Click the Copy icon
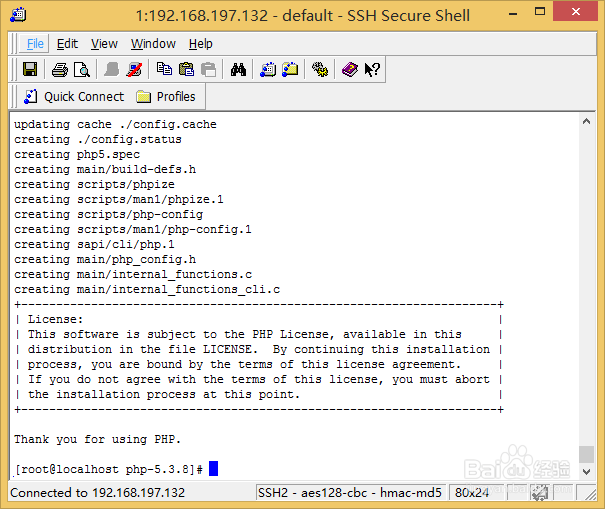This screenshot has height=509, width=605. click(164, 69)
